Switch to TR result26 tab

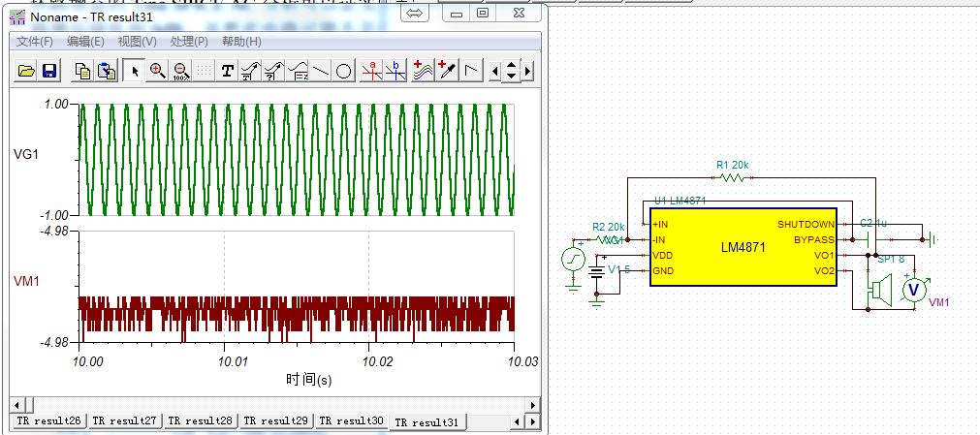pyautogui.click(x=48, y=421)
